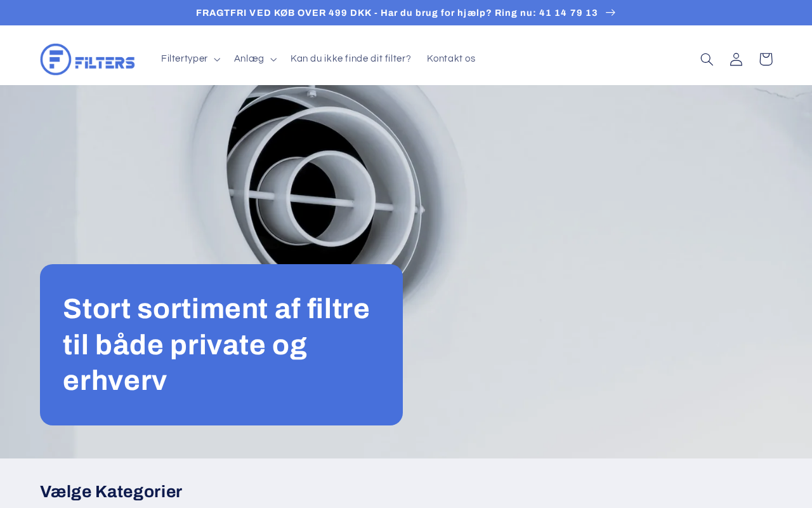Click the account login person icon
The width and height of the screenshot is (812, 508).
[736, 59]
